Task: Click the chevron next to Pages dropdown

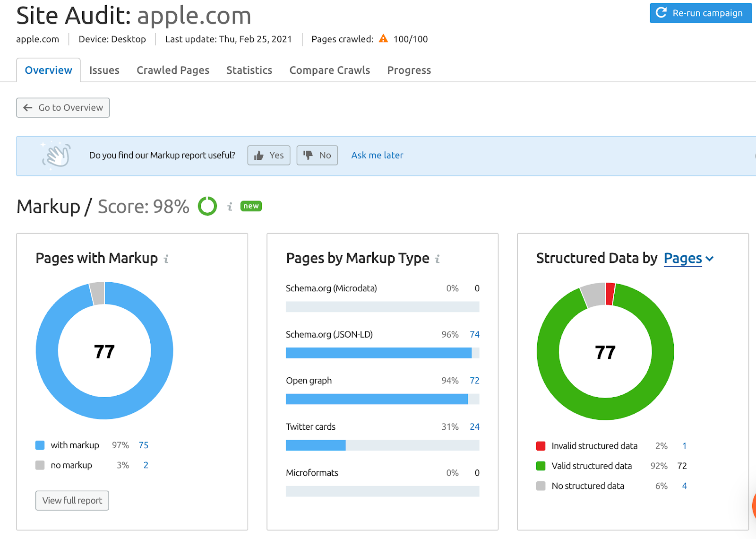Action: 709,259
